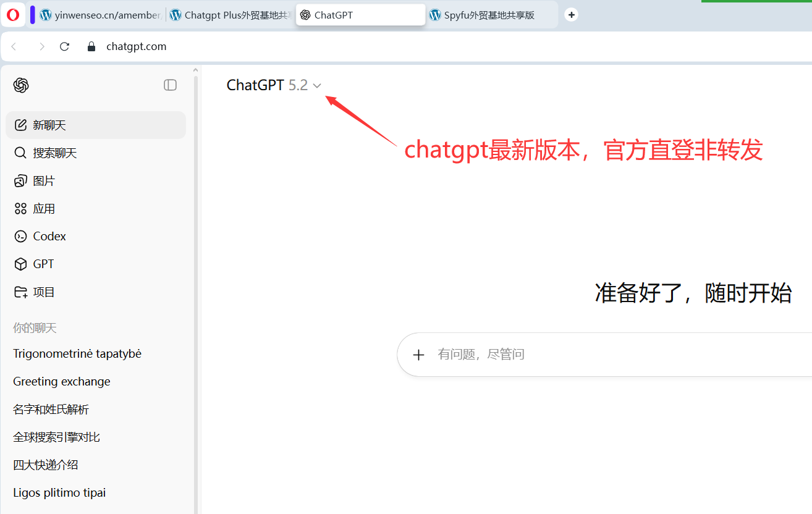Screen dimensions: 812x514
Task: Click the folder-plus icon beside 项目
Action: [x=20, y=292]
